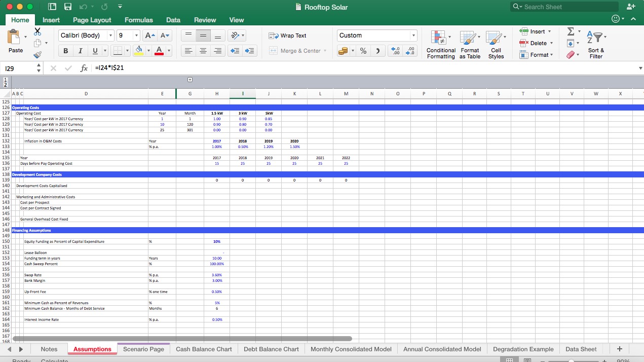The width and height of the screenshot is (644, 362).
Task: Apply Percent number style
Action: [x=363, y=51]
